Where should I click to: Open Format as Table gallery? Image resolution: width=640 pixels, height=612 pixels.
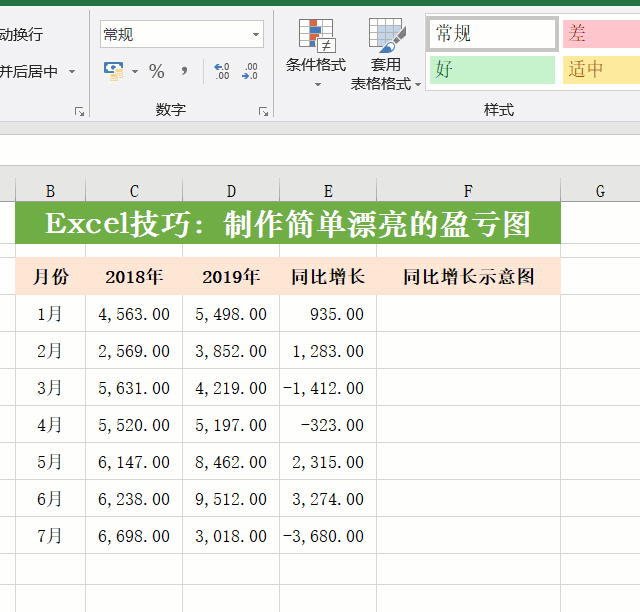(x=386, y=53)
